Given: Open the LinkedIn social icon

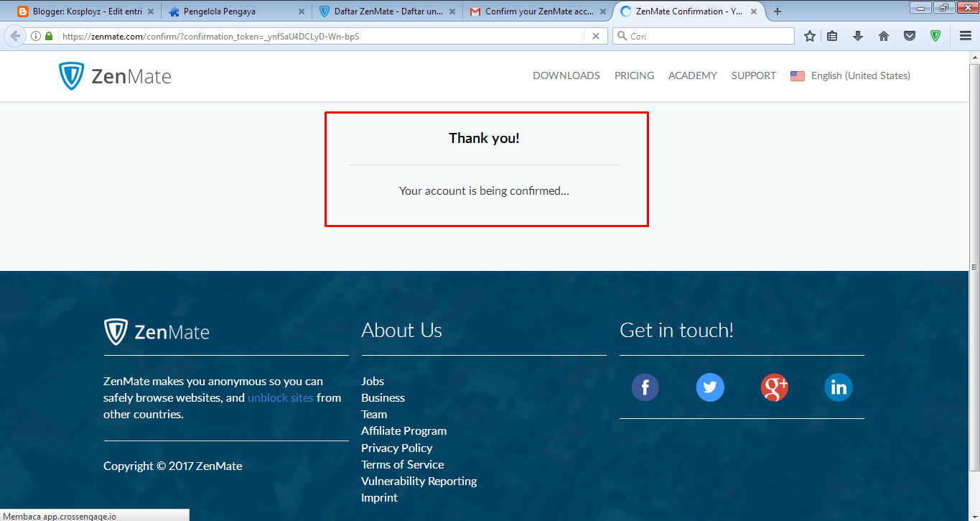Looking at the screenshot, I should [839, 388].
